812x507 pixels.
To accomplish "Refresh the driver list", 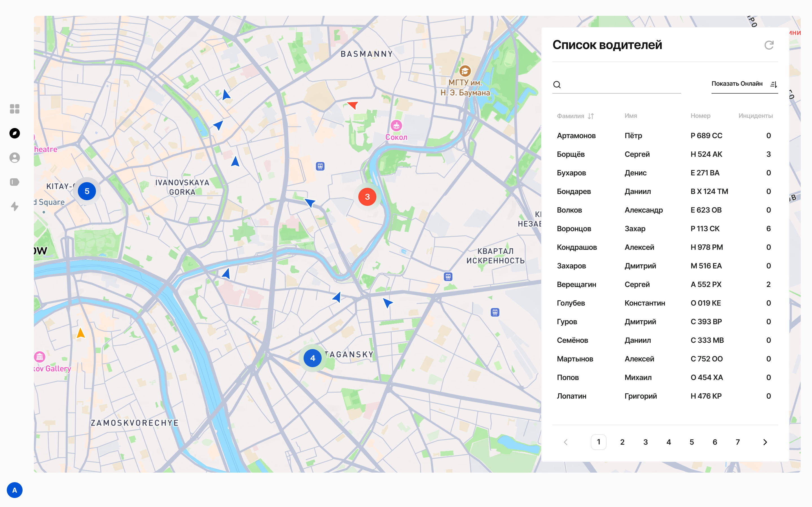I will [769, 45].
